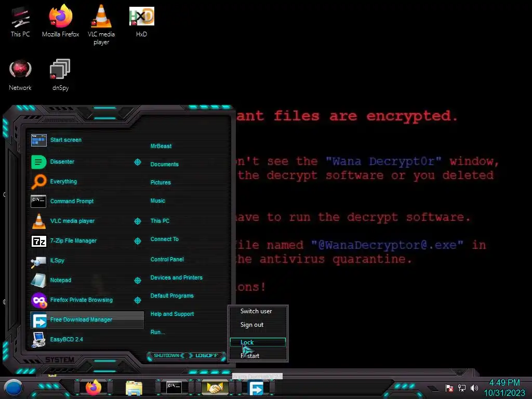The height and width of the screenshot is (399, 532).
Task: Click the SHUTDOWN button
Action: pos(167,355)
